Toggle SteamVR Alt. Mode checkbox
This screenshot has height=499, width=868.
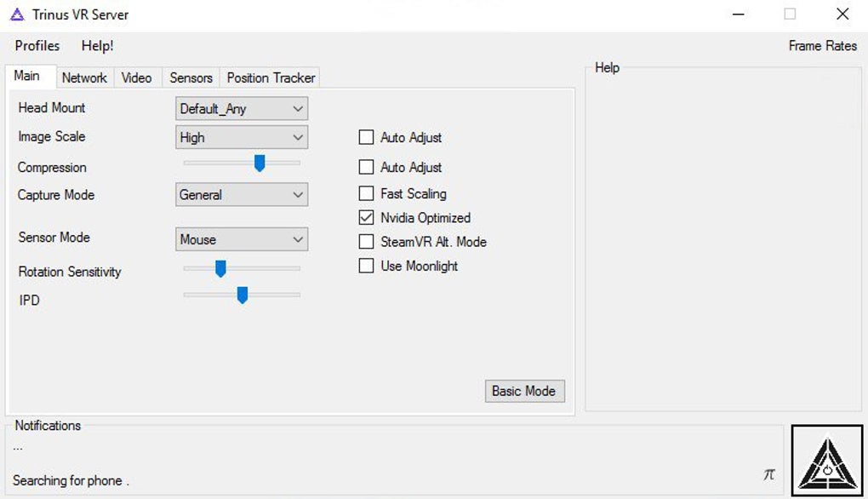tap(367, 242)
